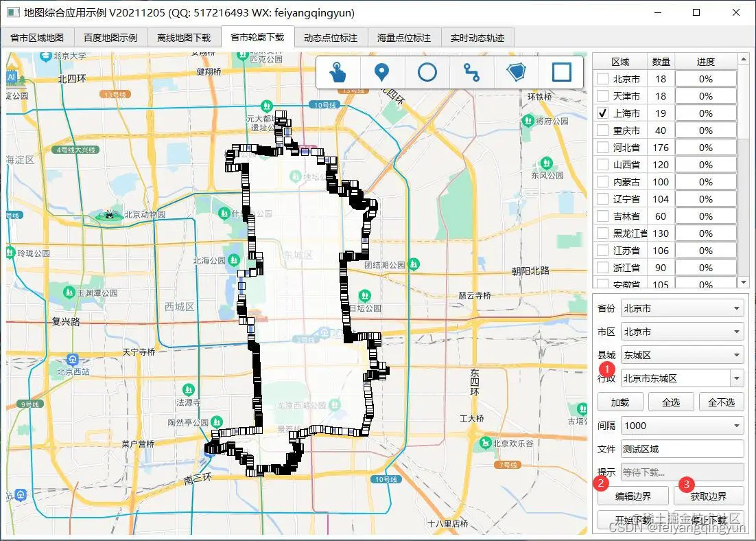
Task: Select the polyline drawing tool
Action: [x=471, y=72]
